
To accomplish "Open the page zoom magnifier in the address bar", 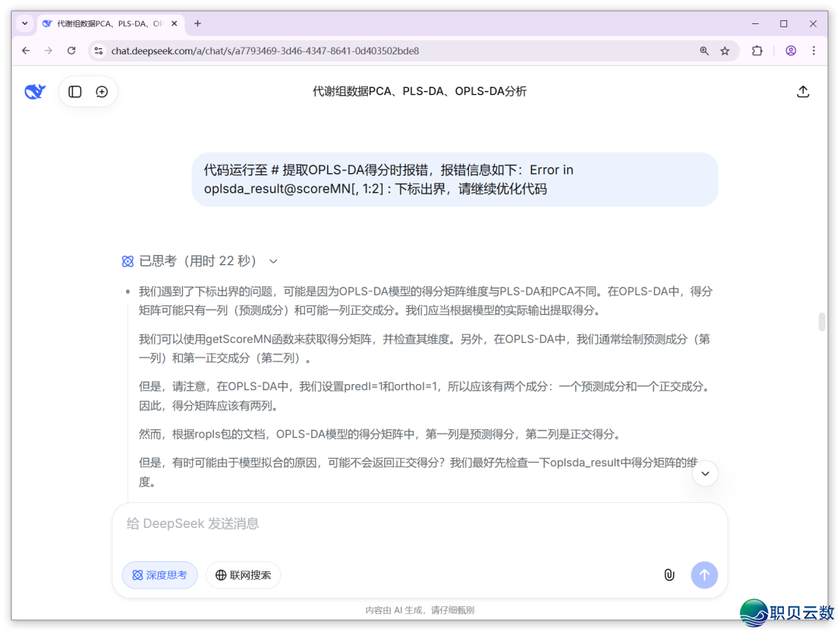I will click(x=704, y=50).
